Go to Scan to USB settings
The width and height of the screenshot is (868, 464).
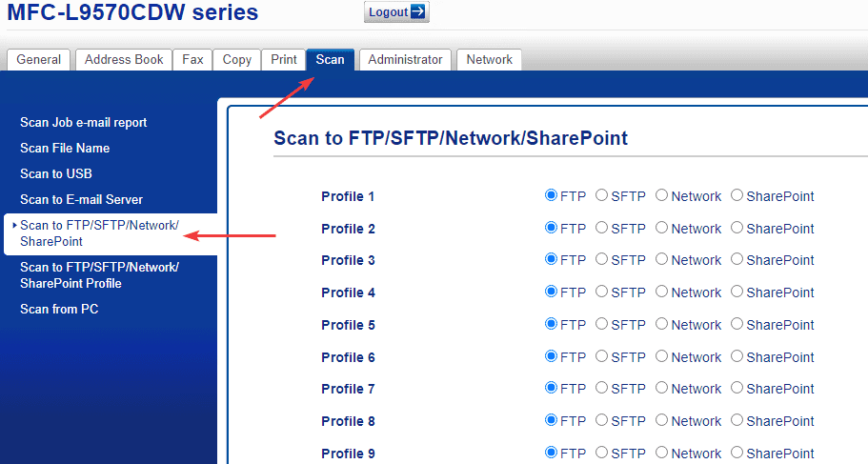tap(56, 173)
